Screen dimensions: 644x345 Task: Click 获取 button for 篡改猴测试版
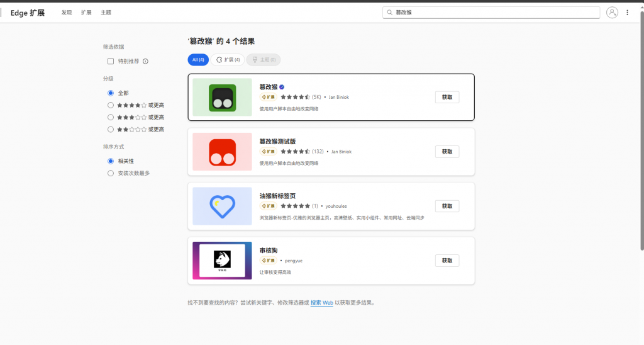pos(447,152)
